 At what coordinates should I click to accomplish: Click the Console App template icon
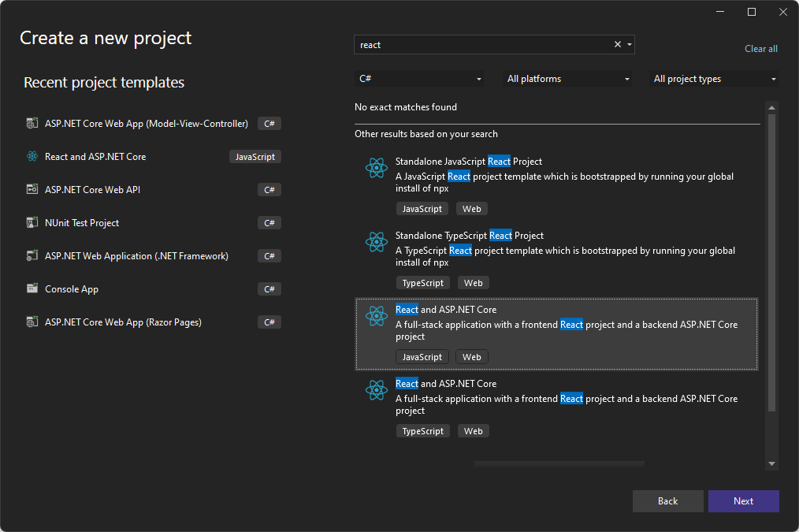click(x=32, y=289)
